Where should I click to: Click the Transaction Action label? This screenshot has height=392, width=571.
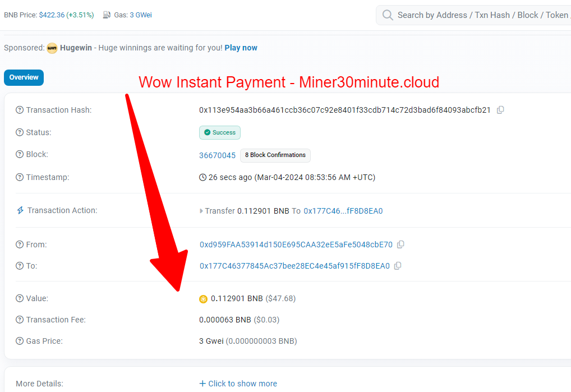(62, 210)
